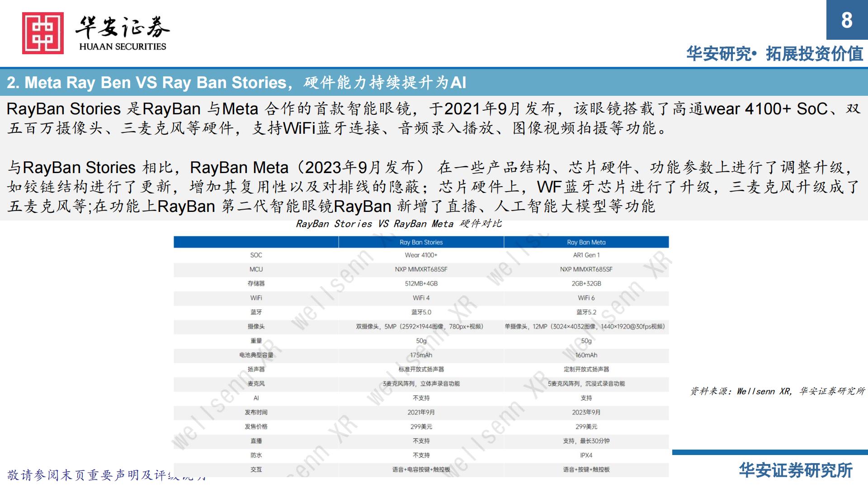The image size is (868, 488).
Task: Click the '发布时间' row label
Action: (x=256, y=412)
